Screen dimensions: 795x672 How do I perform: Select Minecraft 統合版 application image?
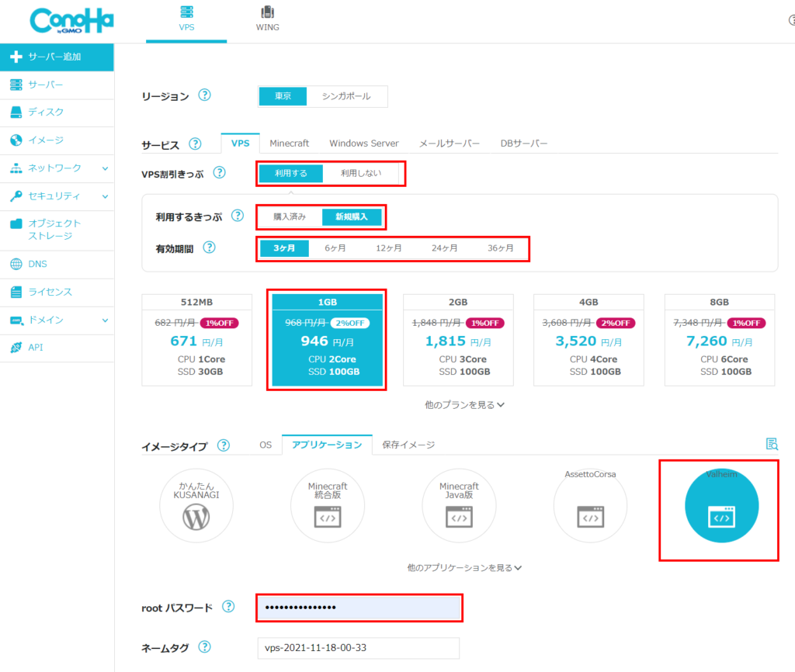(328, 506)
